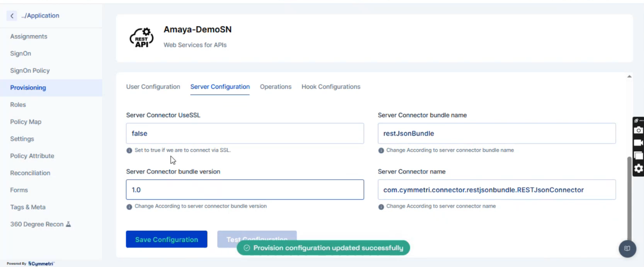Click the small link icon atop the side toolbar
Viewport: 644px width, 267px height.
click(636, 121)
